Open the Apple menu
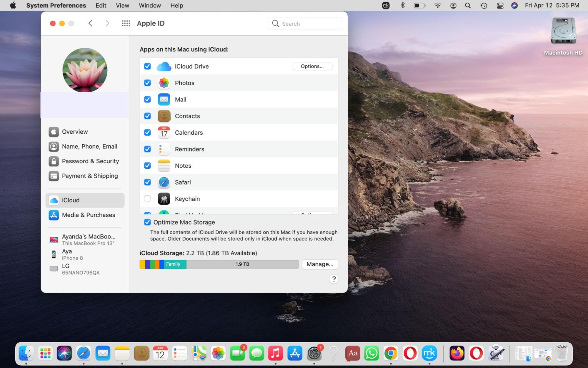 (x=13, y=5)
